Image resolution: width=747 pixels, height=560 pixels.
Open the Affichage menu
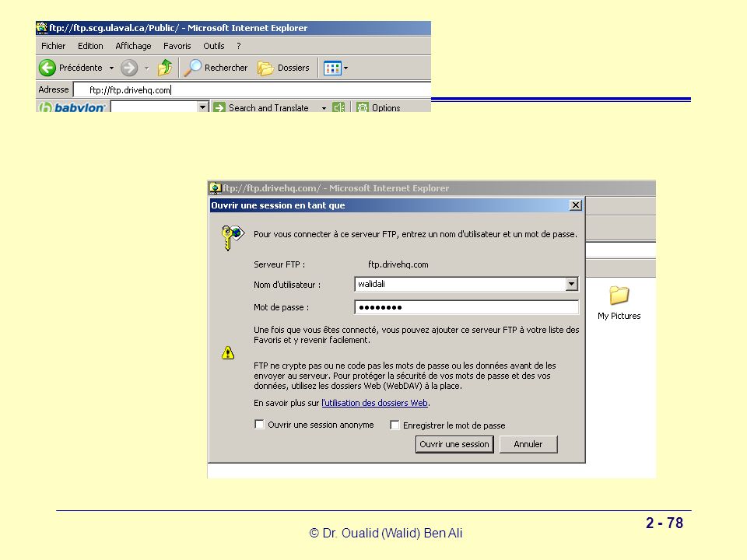point(133,46)
